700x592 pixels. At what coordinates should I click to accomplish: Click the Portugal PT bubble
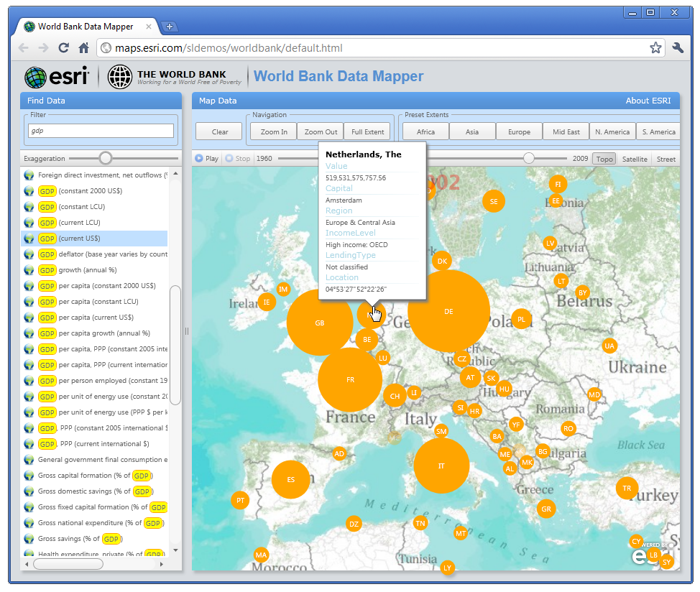240,500
